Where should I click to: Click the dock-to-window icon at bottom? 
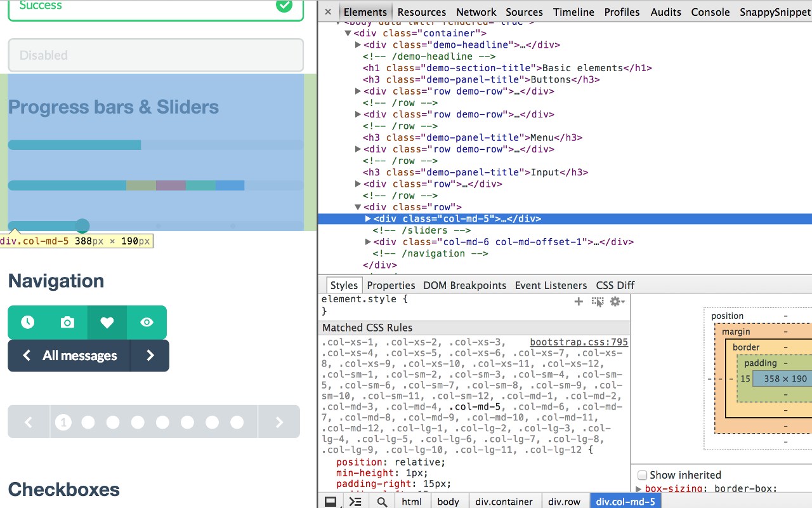pyautogui.click(x=331, y=502)
